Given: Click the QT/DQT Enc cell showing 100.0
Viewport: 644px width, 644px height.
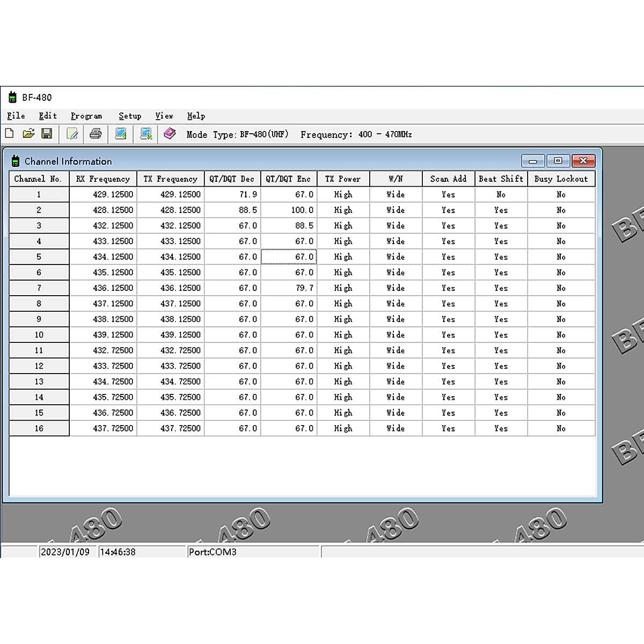Looking at the screenshot, I should 289,210.
